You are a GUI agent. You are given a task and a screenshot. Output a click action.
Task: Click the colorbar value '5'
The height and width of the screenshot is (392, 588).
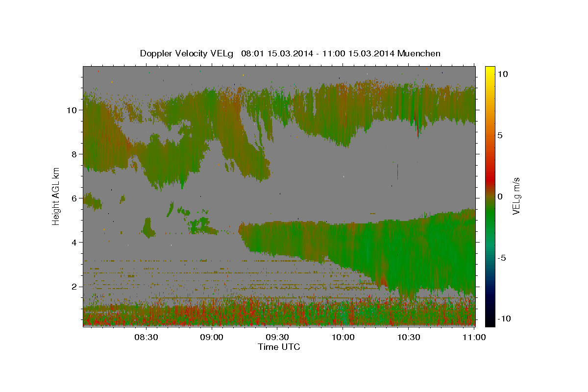coord(500,135)
